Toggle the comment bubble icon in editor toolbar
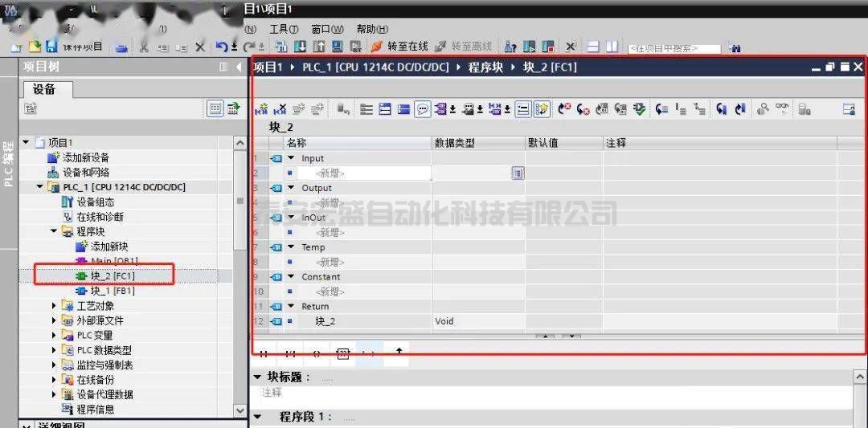This screenshot has width=868, height=428. 423,109
